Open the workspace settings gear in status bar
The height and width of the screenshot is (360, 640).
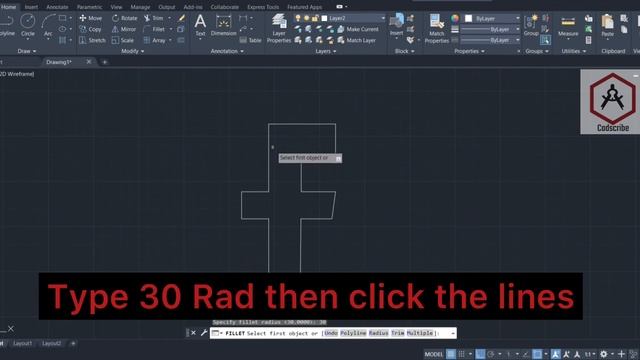click(604, 354)
